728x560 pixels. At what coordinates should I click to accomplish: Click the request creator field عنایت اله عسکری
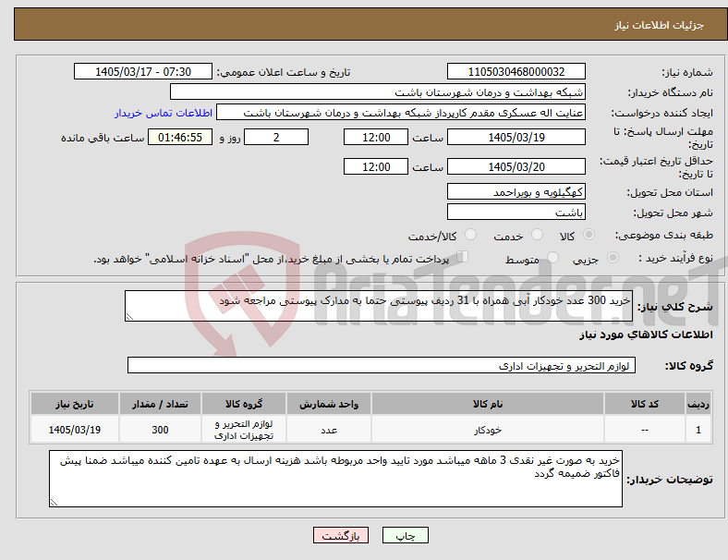401,113
